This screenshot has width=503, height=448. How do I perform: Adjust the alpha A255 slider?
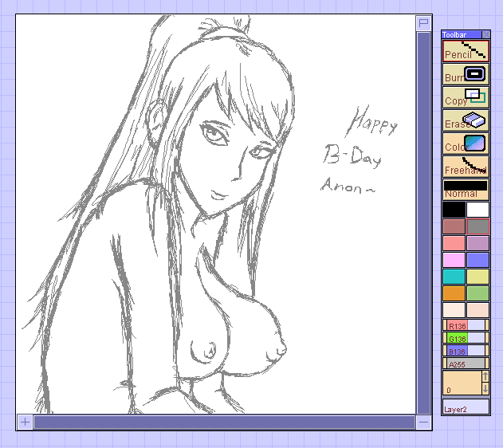click(x=466, y=364)
